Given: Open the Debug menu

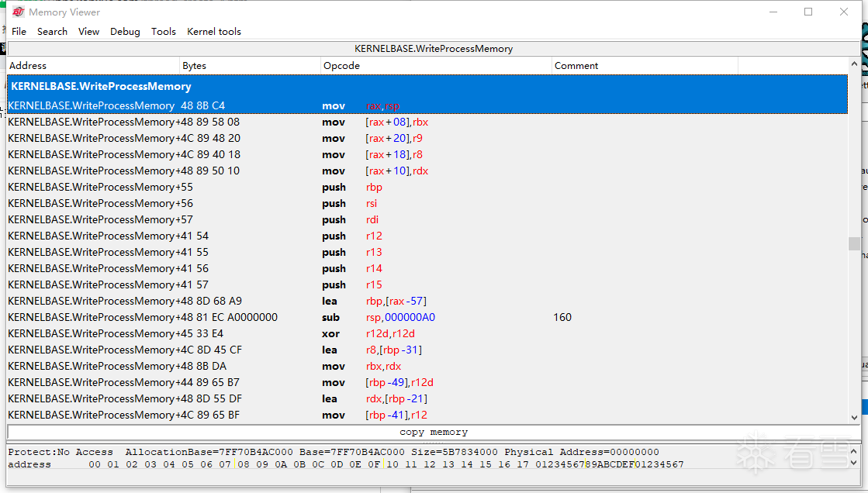Looking at the screenshot, I should tap(125, 32).
